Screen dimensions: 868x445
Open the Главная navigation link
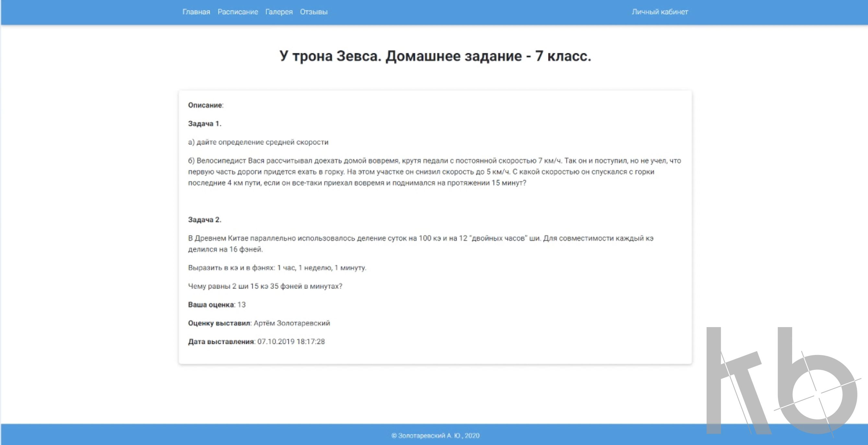pos(196,12)
